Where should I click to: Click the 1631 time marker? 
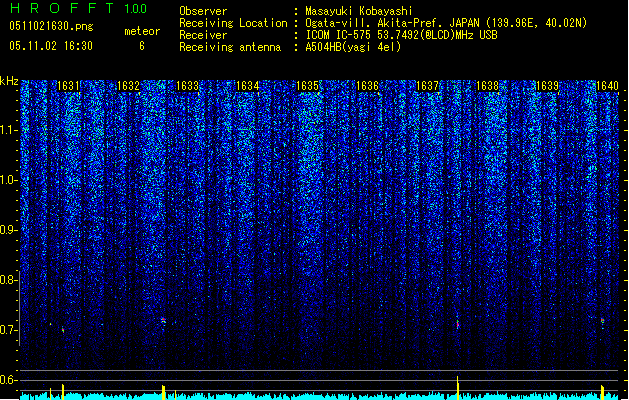tap(68, 86)
